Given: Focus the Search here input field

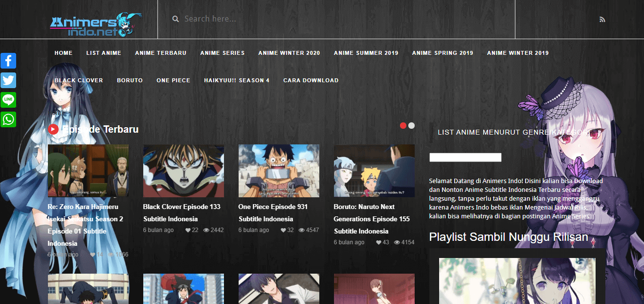Looking at the screenshot, I should [342, 19].
